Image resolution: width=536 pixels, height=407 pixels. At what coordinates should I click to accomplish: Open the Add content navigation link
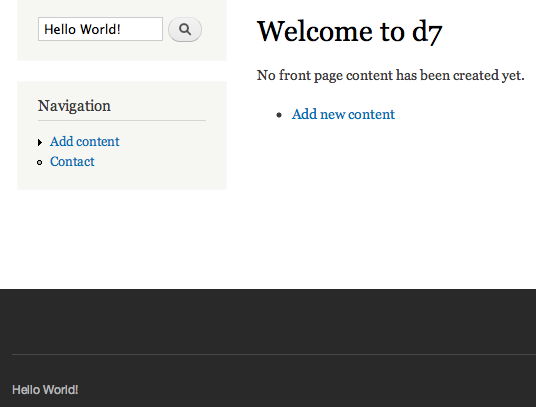tap(85, 141)
